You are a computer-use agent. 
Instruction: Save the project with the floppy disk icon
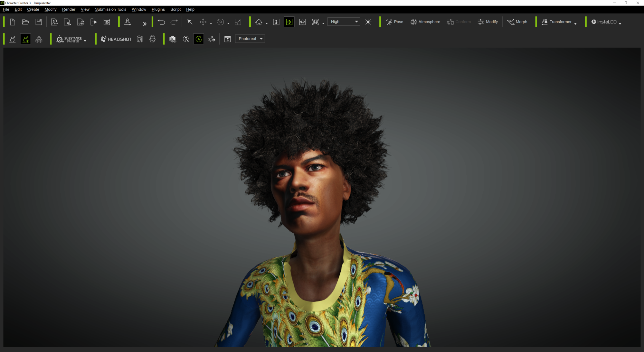(x=39, y=22)
